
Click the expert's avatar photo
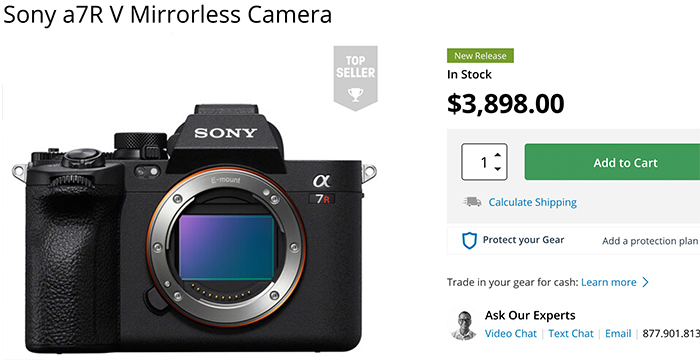(464, 325)
